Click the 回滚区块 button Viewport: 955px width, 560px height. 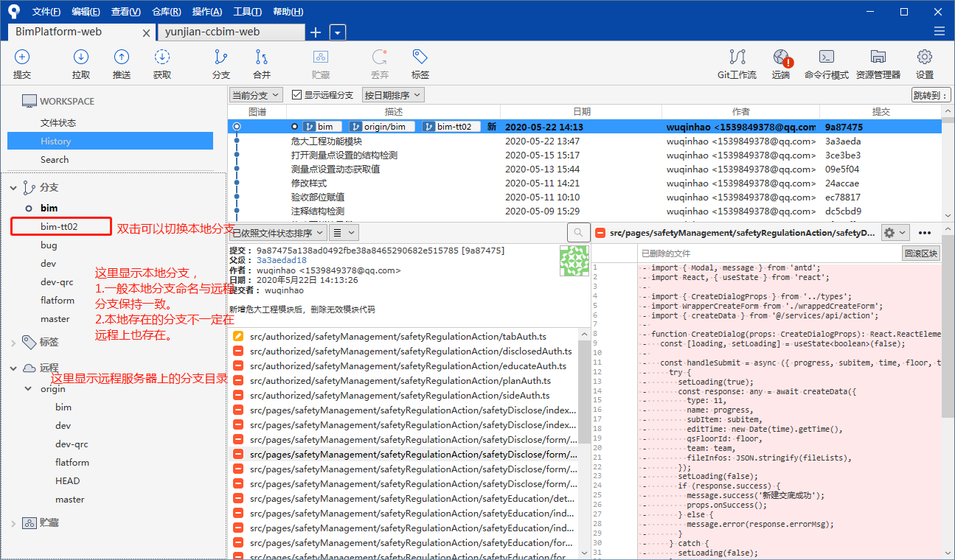[921, 253]
